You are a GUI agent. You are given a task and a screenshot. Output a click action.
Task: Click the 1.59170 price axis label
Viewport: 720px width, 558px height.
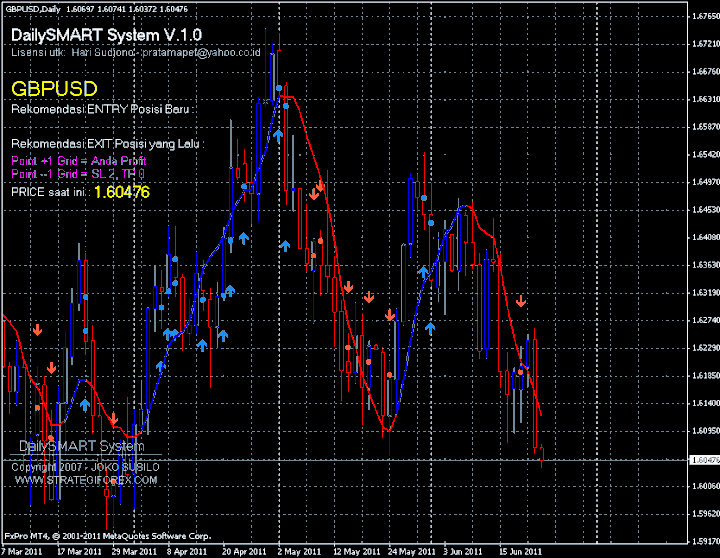(706, 541)
